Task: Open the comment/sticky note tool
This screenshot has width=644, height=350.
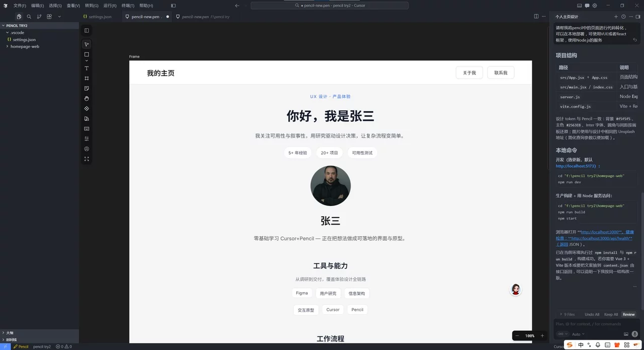Action: tap(86, 88)
